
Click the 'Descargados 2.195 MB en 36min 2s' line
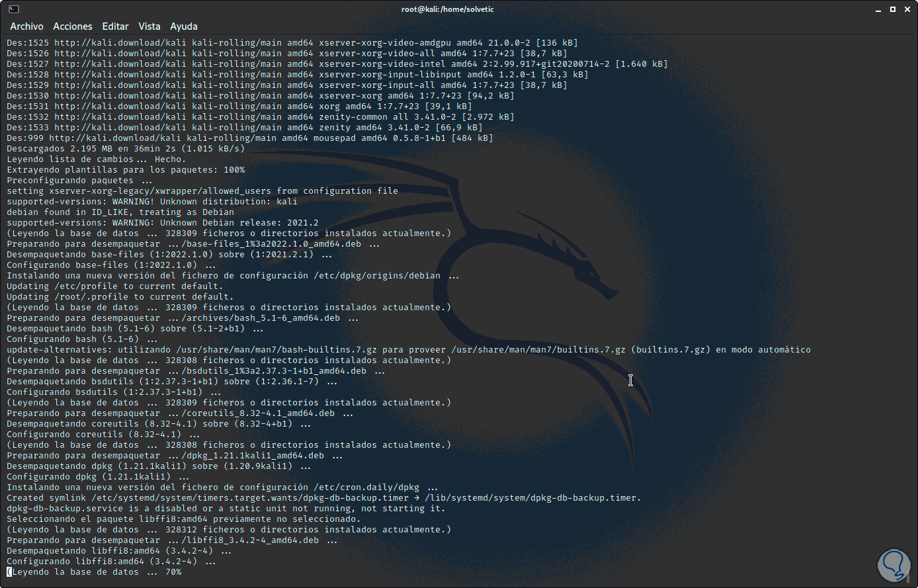(x=126, y=149)
